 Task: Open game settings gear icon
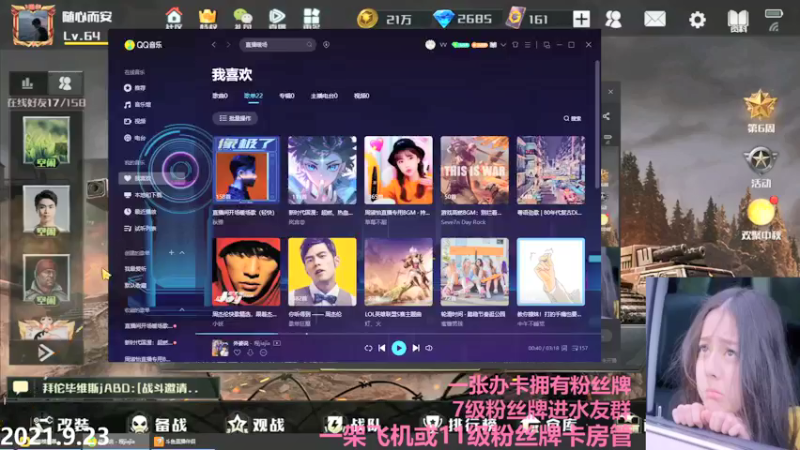[x=697, y=20]
